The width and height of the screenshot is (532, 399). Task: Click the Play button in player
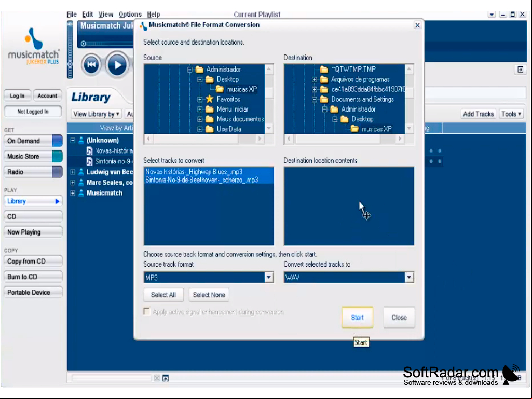(x=117, y=64)
